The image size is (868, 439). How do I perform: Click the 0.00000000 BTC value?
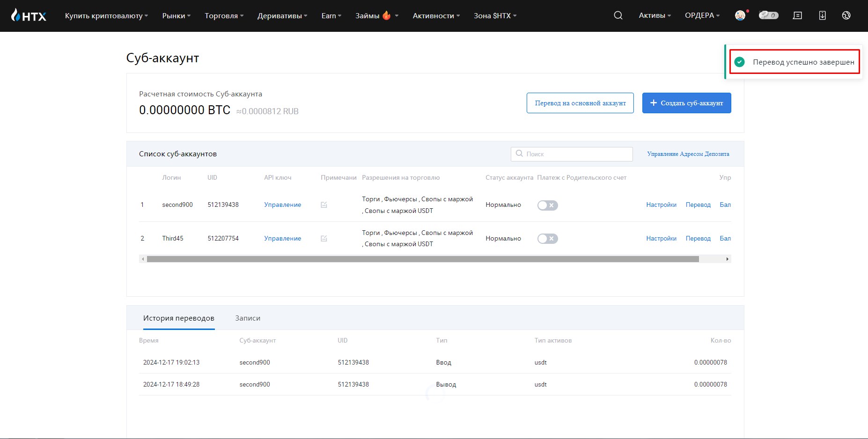tap(184, 110)
